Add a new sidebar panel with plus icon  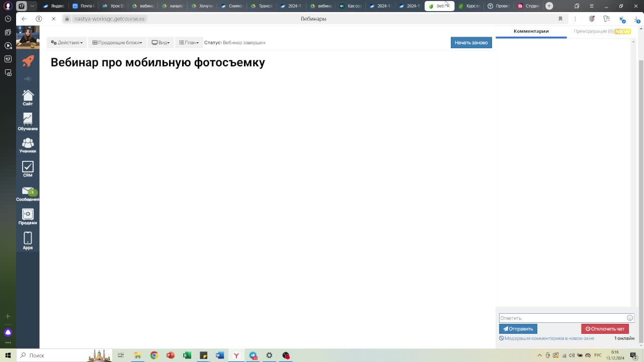(8, 316)
